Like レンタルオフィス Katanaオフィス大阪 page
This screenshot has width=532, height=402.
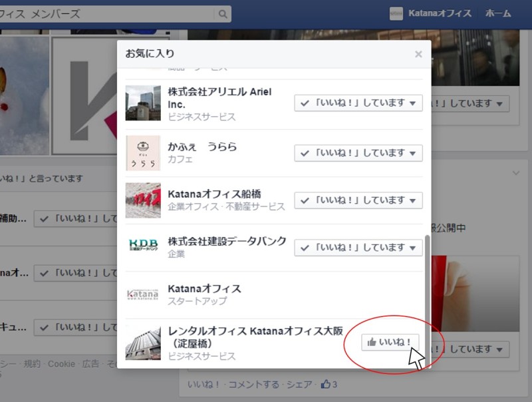click(390, 342)
